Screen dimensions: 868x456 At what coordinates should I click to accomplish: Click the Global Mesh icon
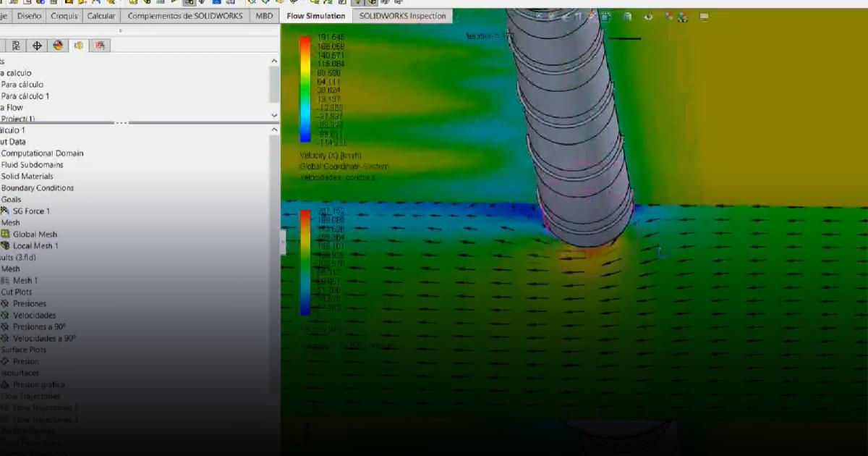pyautogui.click(x=6, y=234)
